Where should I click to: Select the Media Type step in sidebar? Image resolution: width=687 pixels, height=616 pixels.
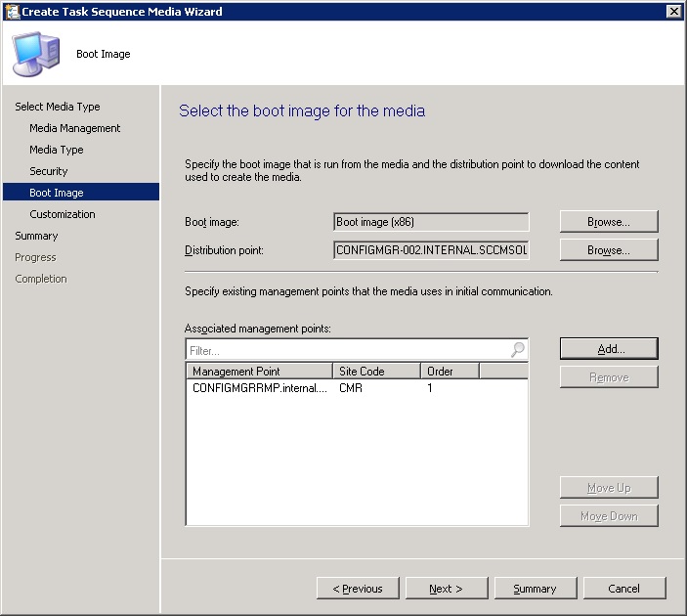56,150
